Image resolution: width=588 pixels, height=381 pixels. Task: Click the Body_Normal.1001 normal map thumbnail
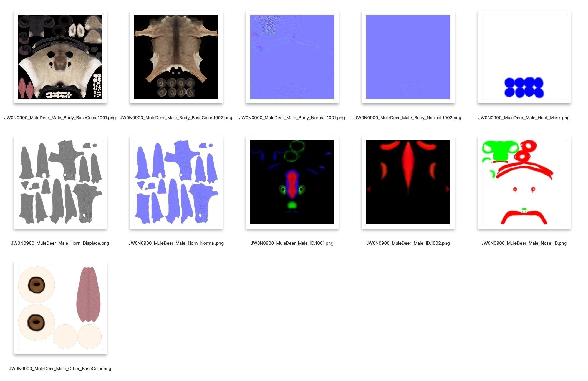292,57
